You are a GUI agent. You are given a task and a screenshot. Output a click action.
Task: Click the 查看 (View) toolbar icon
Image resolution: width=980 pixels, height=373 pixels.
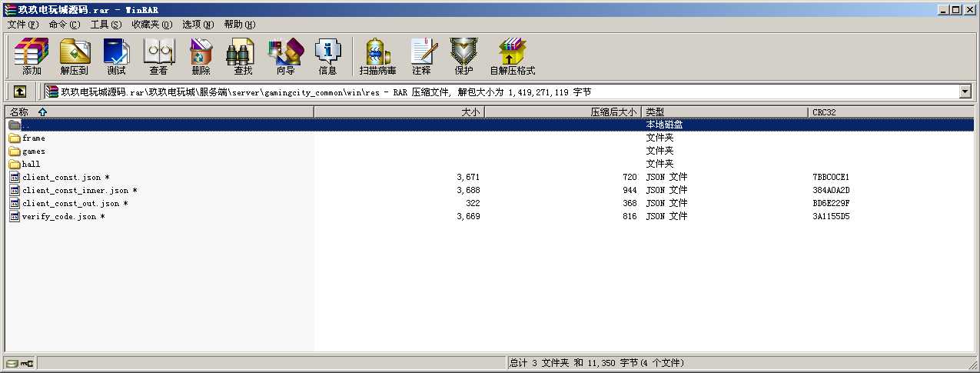pos(158,57)
